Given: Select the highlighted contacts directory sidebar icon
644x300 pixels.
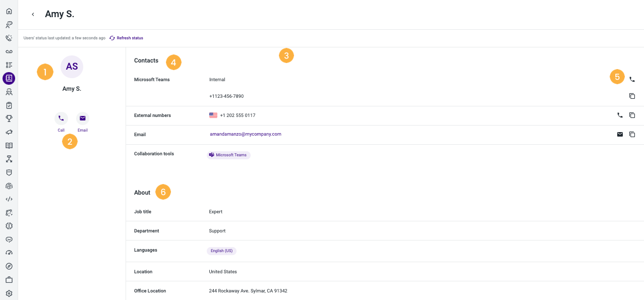Looking at the screenshot, I should [9, 78].
